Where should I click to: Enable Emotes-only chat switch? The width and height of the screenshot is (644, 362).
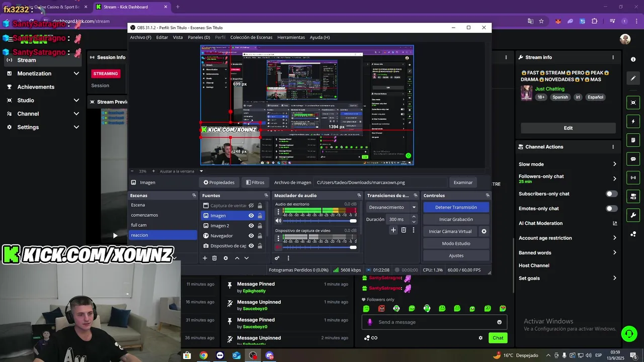[611, 209]
